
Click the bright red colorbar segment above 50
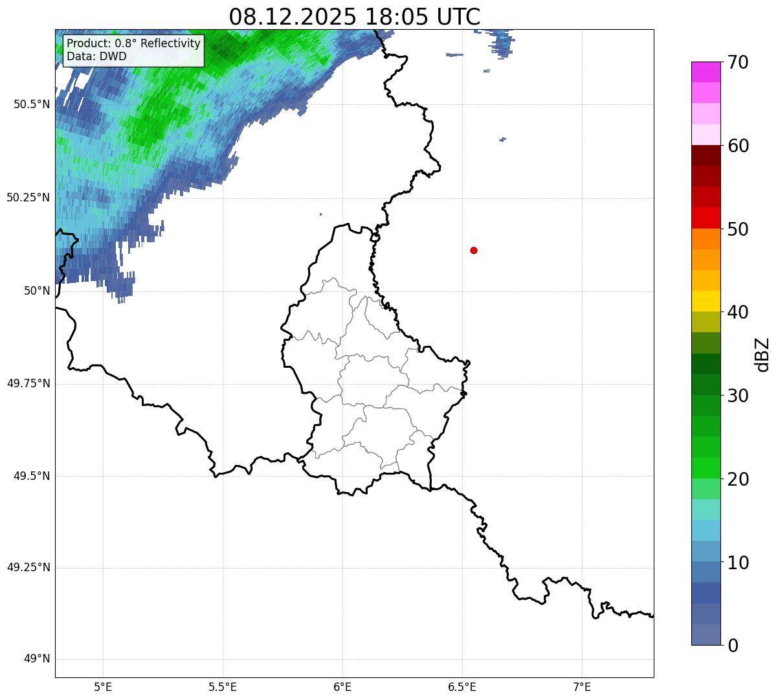coord(706,218)
